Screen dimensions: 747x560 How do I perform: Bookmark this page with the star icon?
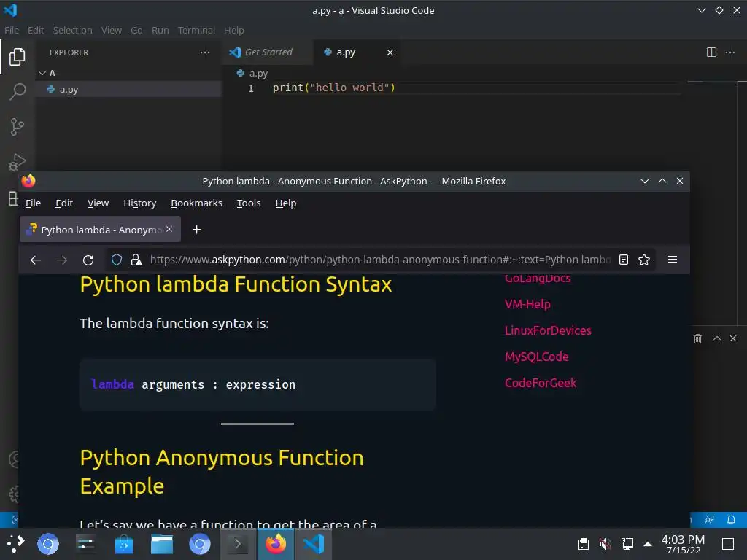644,260
